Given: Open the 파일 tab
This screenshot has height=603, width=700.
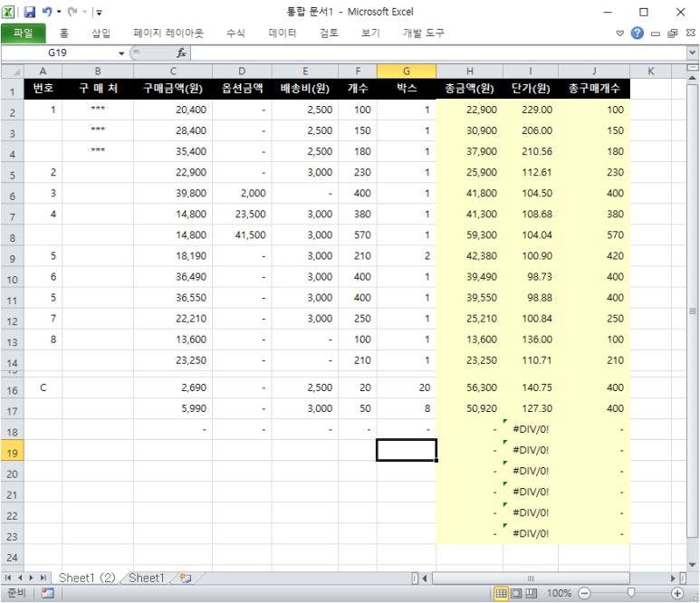Looking at the screenshot, I should (24, 33).
